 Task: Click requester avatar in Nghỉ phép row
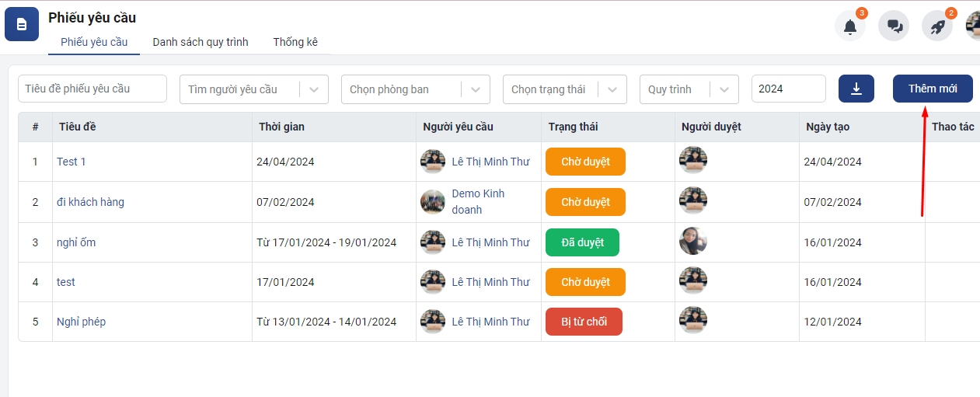tap(433, 322)
